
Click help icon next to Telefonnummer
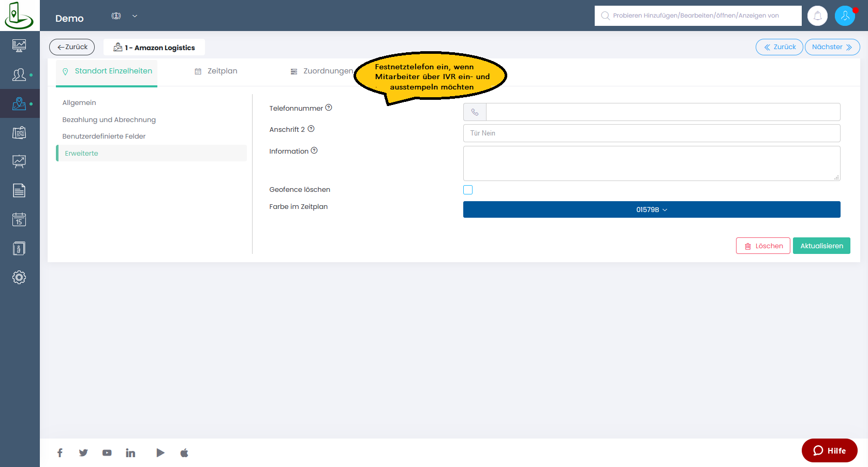329,108
